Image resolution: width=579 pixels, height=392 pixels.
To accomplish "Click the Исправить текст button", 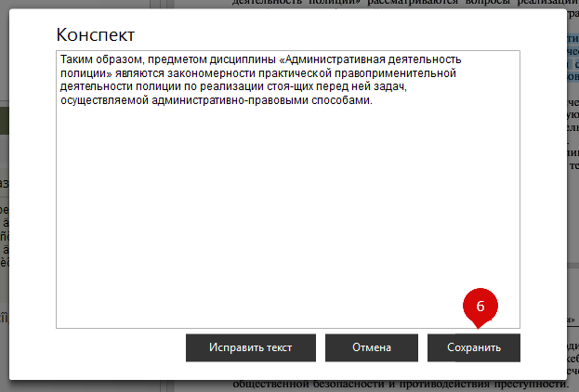I will pos(250,347).
